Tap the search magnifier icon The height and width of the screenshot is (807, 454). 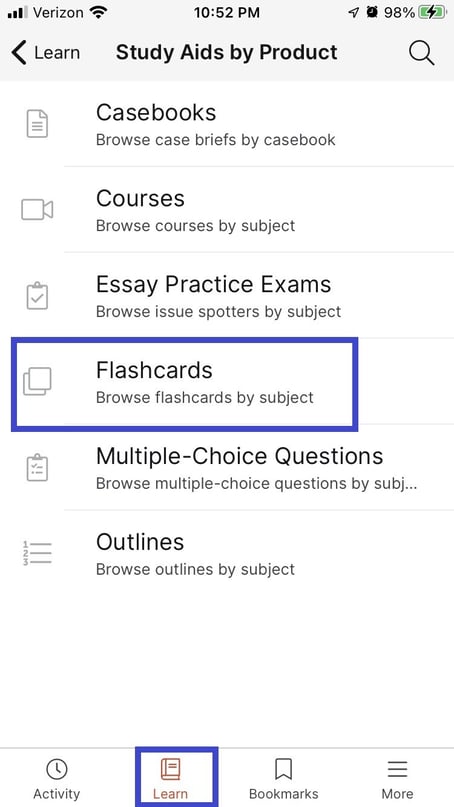(422, 53)
